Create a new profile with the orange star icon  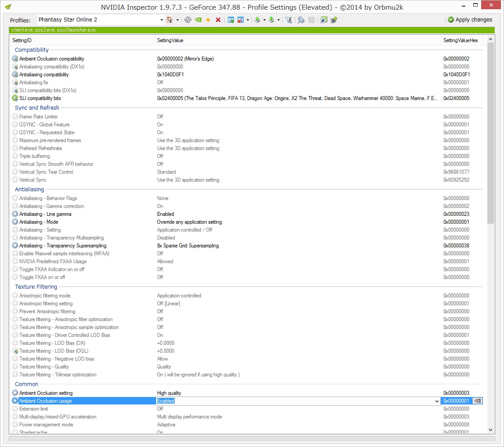(208, 20)
